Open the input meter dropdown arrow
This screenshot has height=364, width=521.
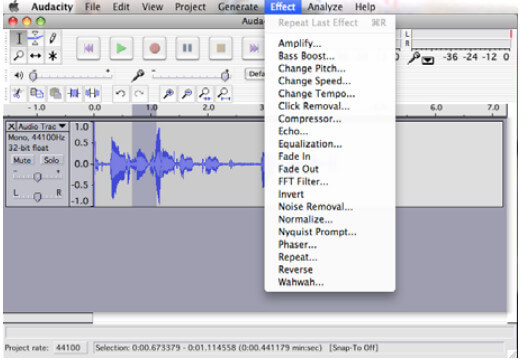(428, 60)
